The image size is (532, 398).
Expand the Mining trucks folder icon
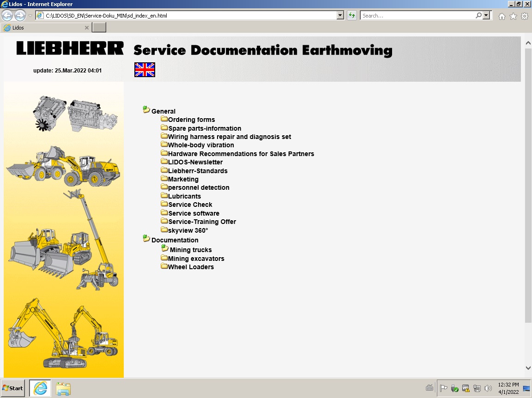click(x=165, y=248)
